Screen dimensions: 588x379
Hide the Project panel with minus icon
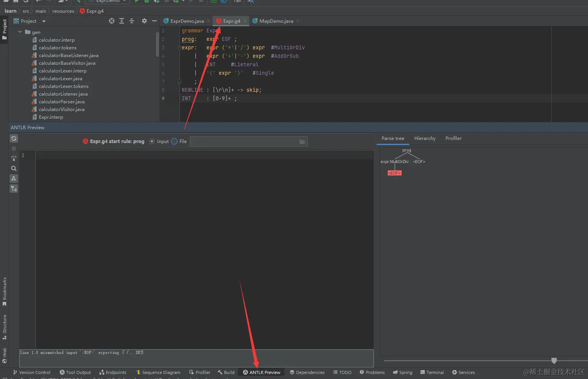[154, 21]
